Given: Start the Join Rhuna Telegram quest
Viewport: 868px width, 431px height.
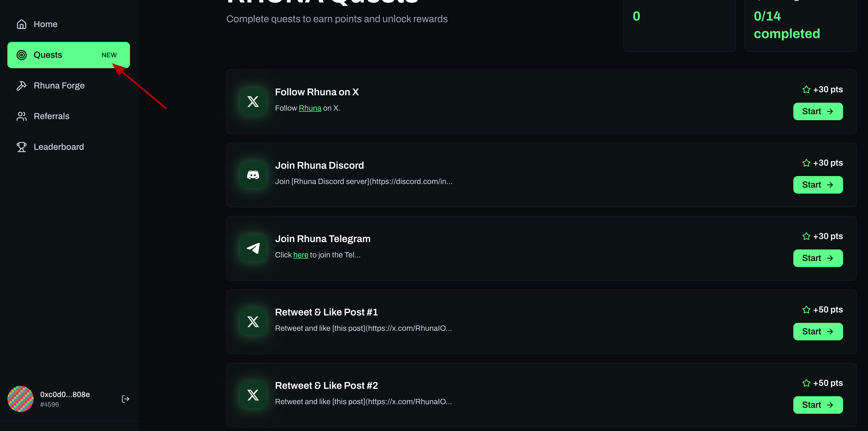Looking at the screenshot, I should [x=818, y=258].
